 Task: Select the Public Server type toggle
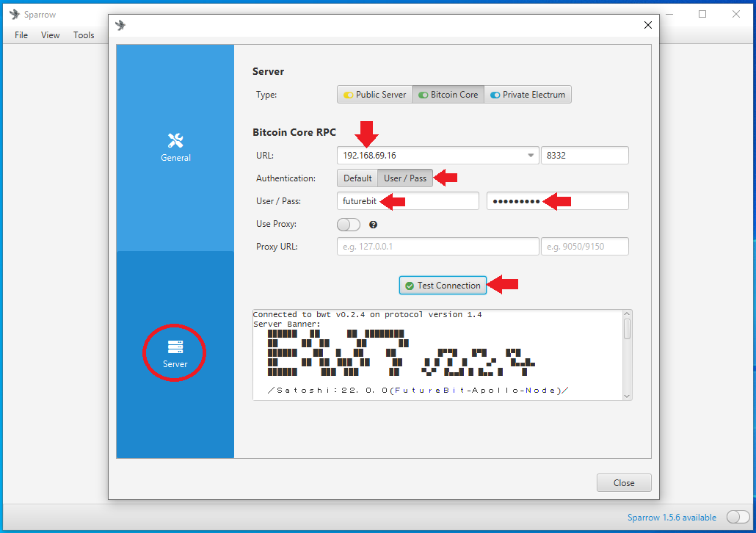click(x=374, y=95)
